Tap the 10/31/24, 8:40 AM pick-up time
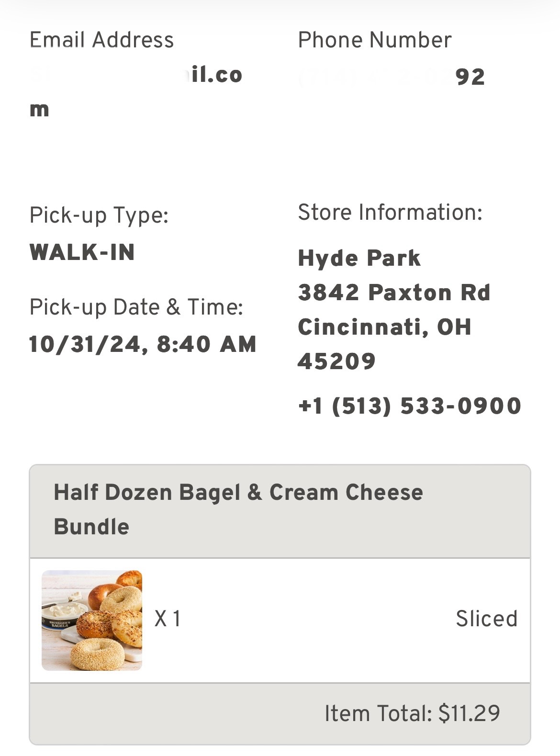 pyautogui.click(x=143, y=344)
